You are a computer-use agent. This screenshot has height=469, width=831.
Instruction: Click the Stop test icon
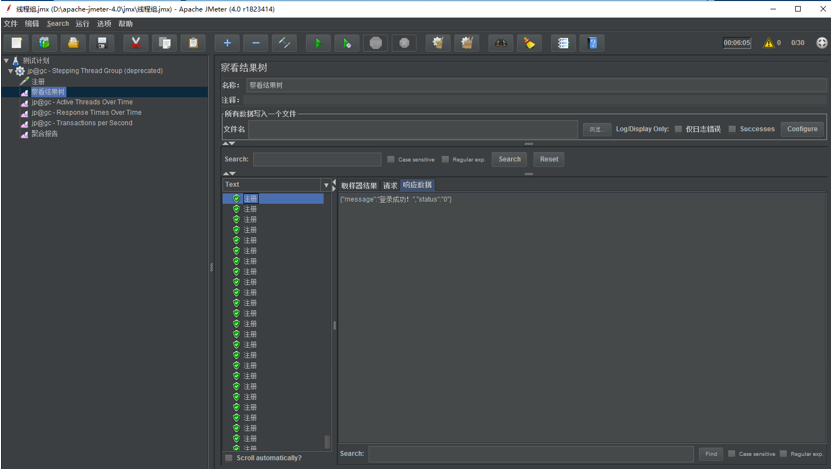[376, 43]
